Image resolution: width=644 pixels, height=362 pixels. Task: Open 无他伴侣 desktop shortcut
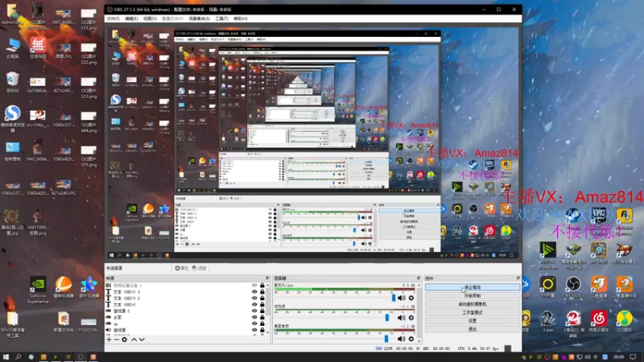(x=38, y=47)
